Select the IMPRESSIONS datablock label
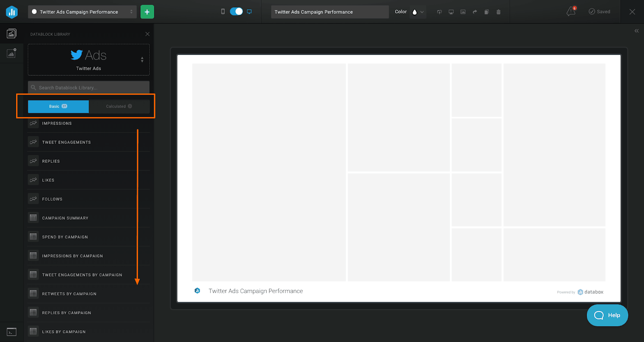Viewport: 644px width, 342px height. (57, 123)
